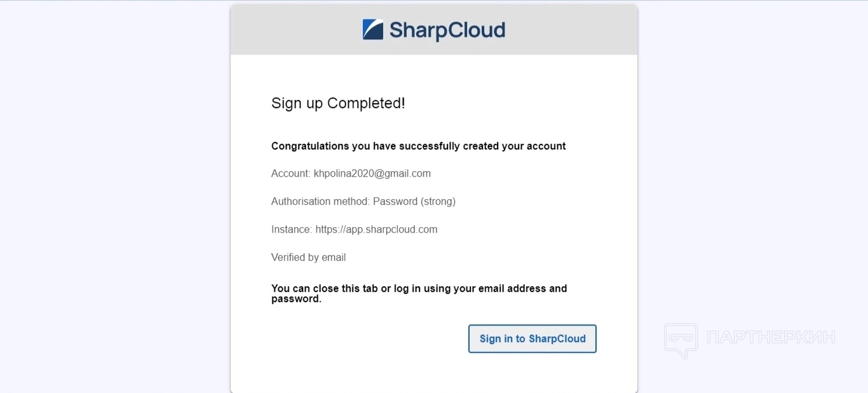
Task: Click the Verified by email line
Action: (x=308, y=258)
